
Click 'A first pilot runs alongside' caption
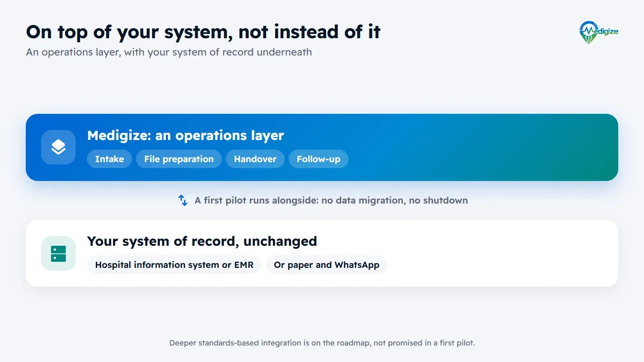[331, 200]
